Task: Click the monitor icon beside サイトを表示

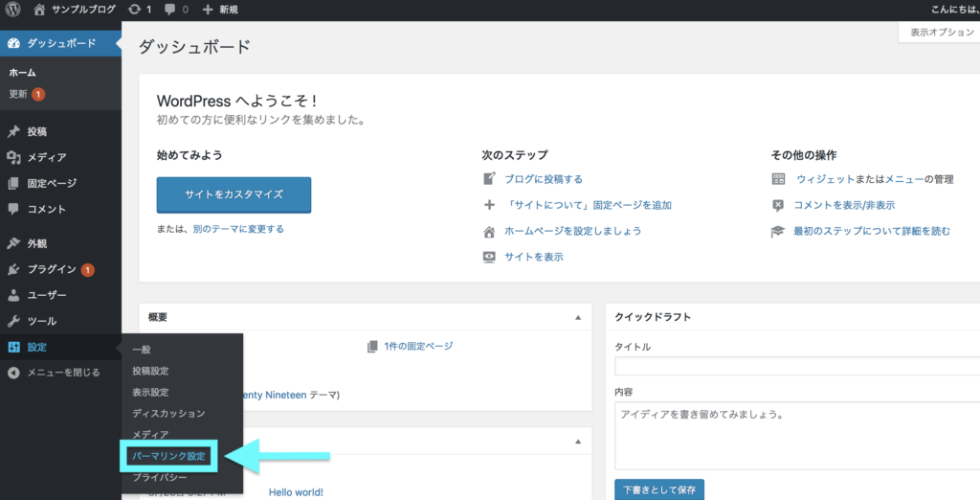Action: [x=489, y=258]
